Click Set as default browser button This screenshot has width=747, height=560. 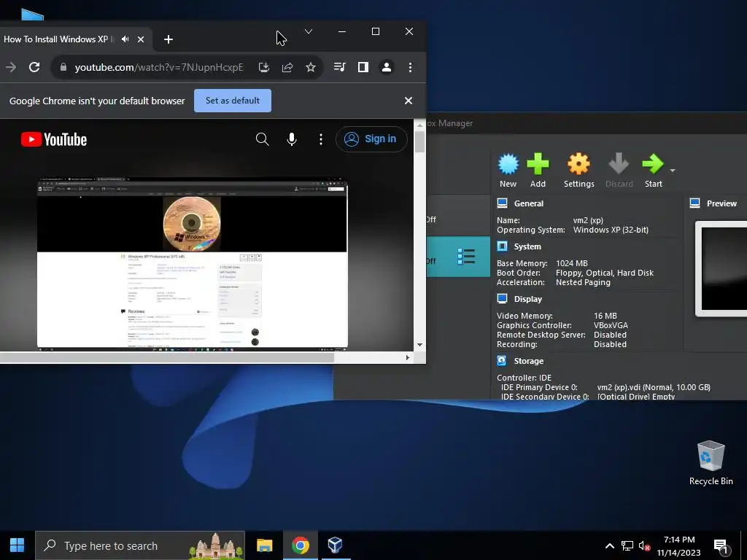233,101
